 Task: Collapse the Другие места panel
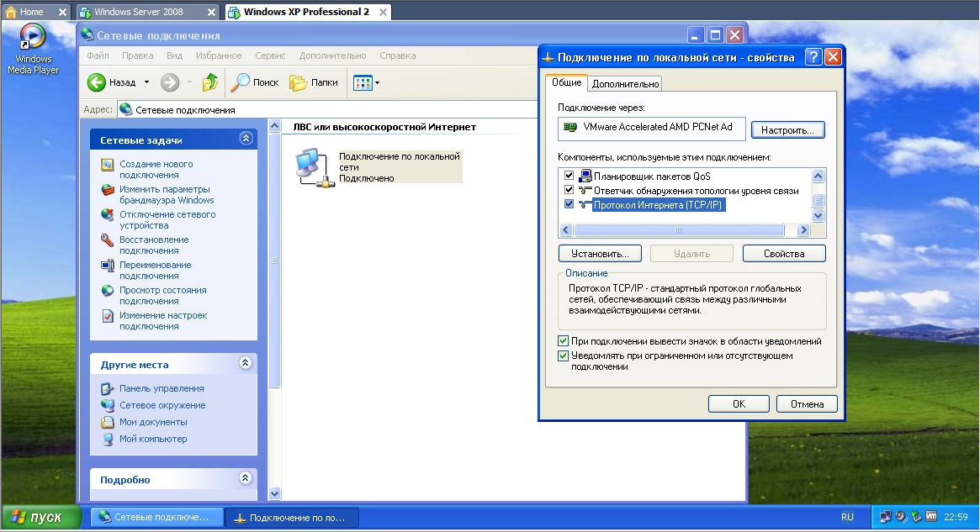click(x=246, y=363)
